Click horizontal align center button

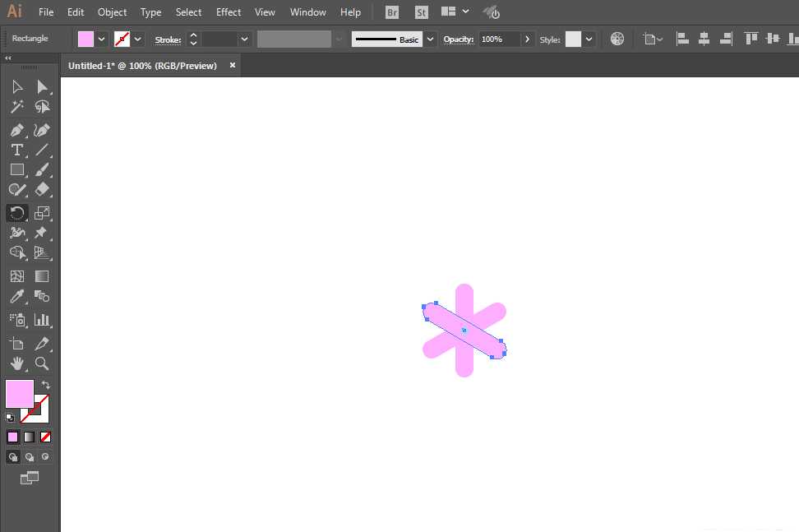[704, 39]
